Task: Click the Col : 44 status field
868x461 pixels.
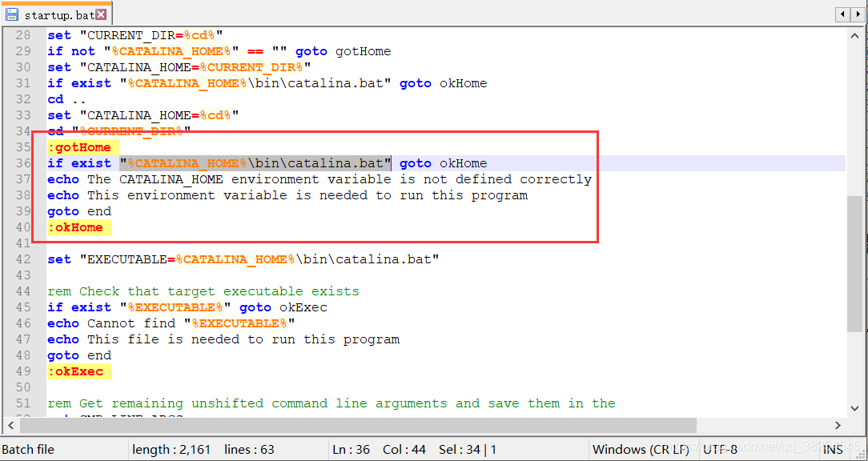Action: (x=404, y=449)
